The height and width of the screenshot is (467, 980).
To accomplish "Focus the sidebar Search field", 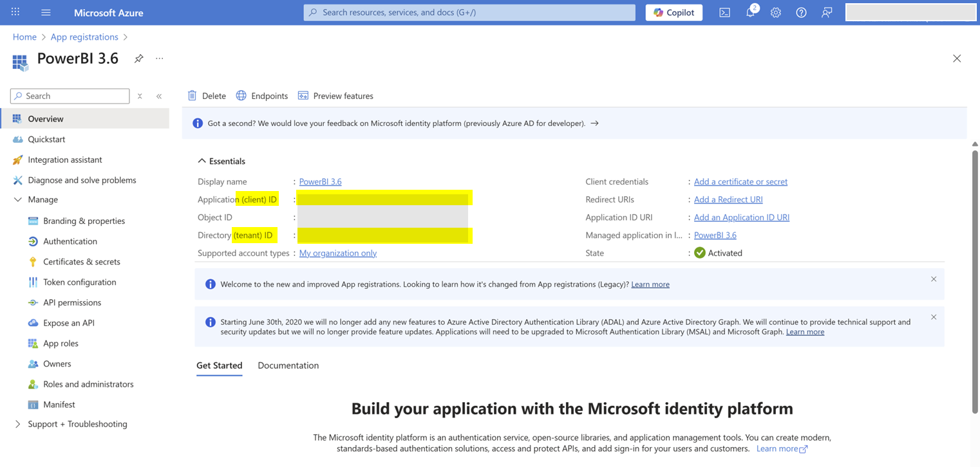I will [70, 96].
